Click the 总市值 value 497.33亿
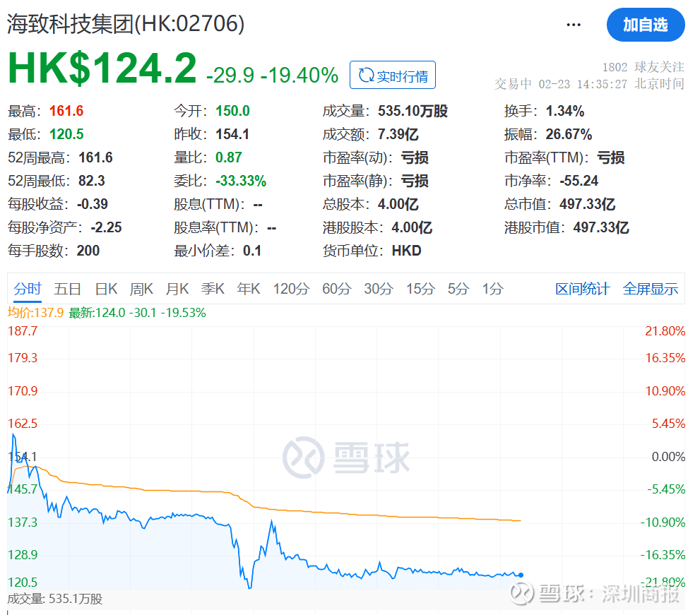Viewport: 700px width, 615px height. tap(588, 204)
